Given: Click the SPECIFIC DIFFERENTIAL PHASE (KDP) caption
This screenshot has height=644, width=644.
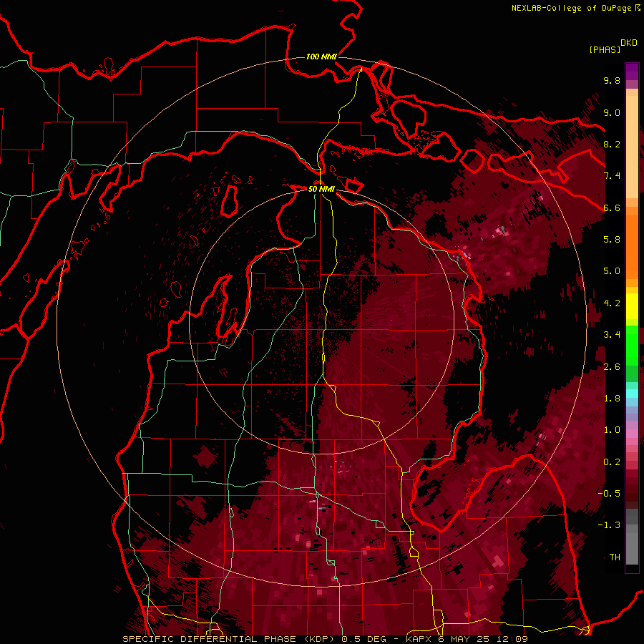Looking at the screenshot, I should point(228,639).
